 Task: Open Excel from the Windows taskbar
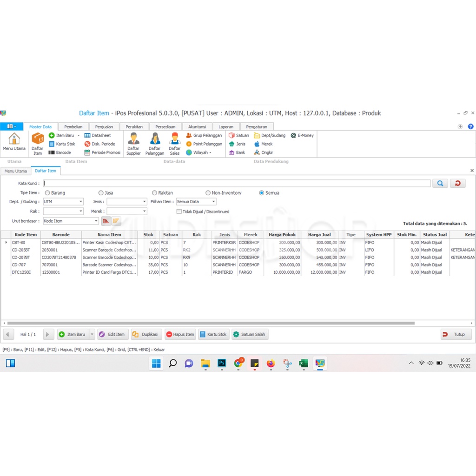303,364
